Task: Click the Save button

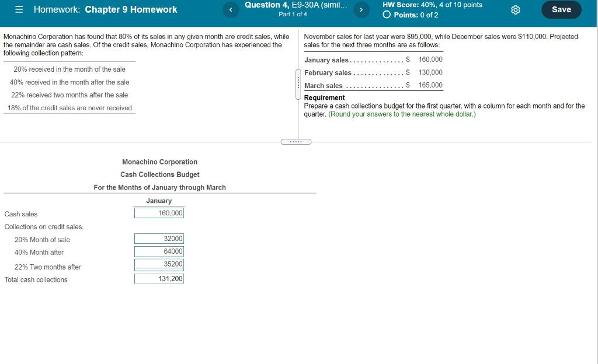Action: 561,9
